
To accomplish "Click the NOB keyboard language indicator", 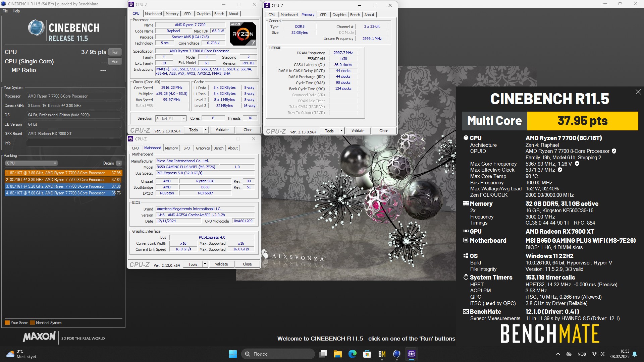I will 582,354.
